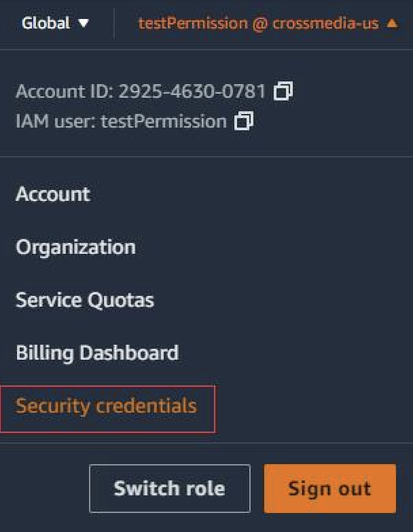Click the "Account ID:" label text
Image resolution: width=413 pixels, height=532 pixels.
[x=65, y=91]
